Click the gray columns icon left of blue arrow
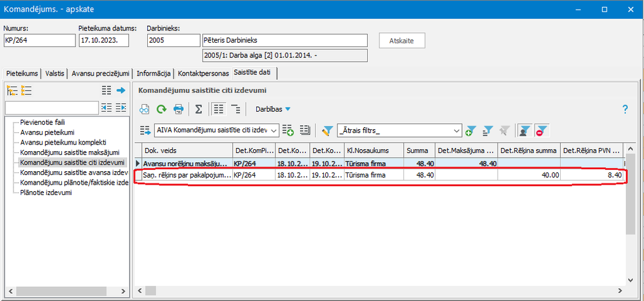 coord(106,90)
